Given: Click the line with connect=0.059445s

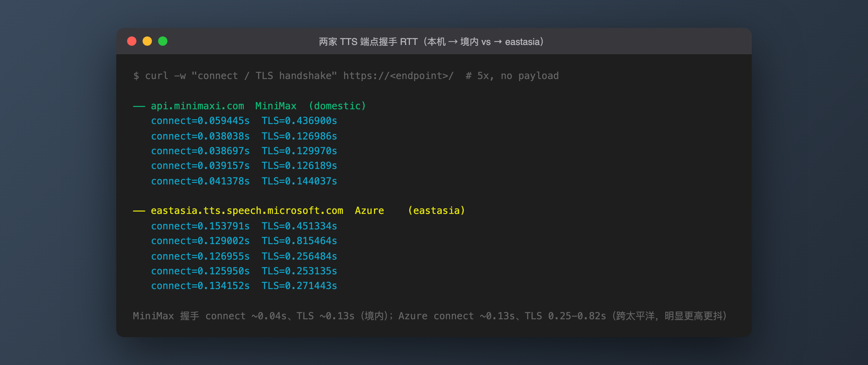Looking at the screenshot, I should (244, 121).
